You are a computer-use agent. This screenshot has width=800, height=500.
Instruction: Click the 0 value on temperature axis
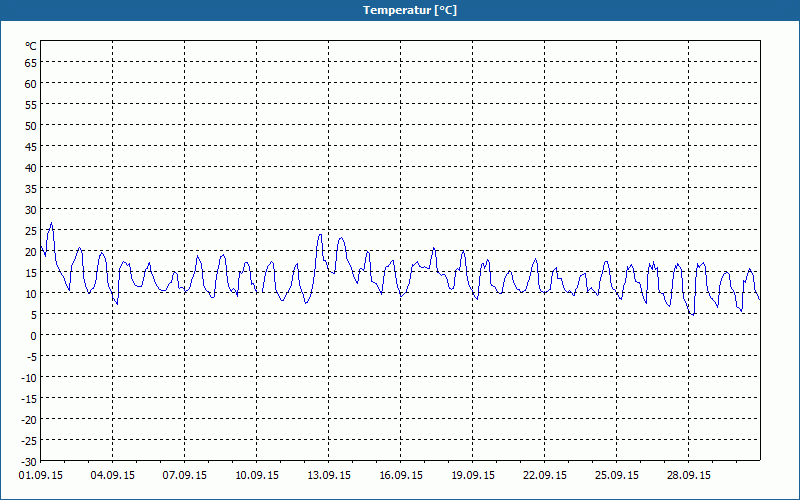34,336
